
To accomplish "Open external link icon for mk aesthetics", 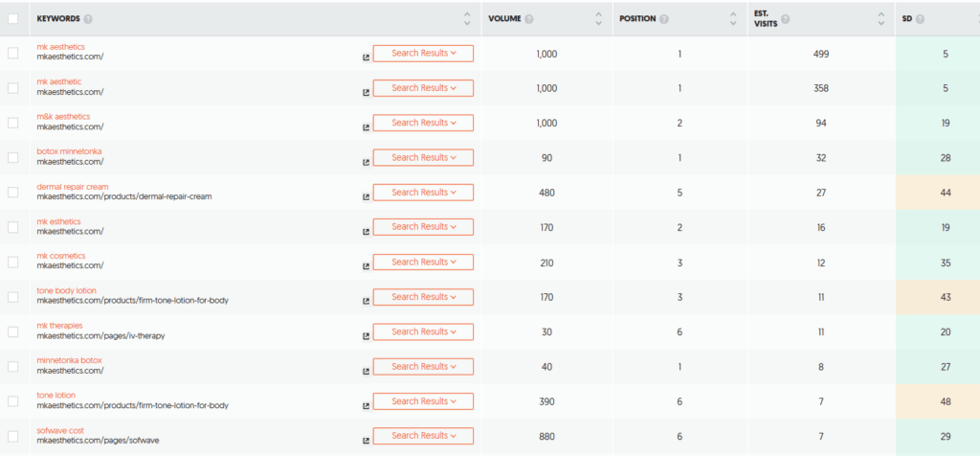I will click(x=366, y=57).
